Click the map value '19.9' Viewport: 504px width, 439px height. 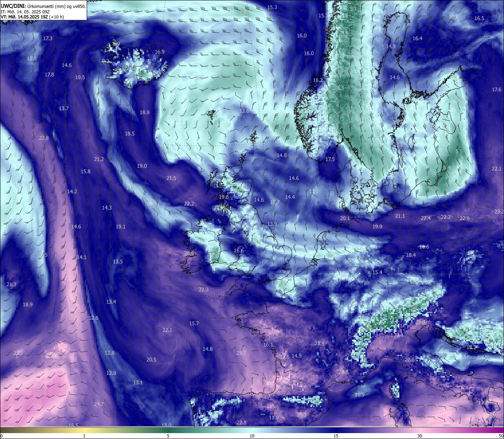point(377,226)
